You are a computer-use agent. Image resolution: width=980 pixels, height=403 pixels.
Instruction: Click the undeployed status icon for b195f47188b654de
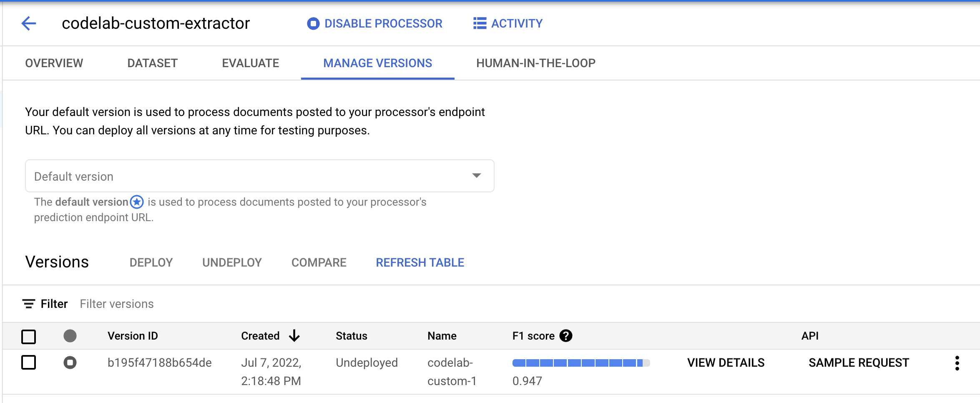[70, 363]
